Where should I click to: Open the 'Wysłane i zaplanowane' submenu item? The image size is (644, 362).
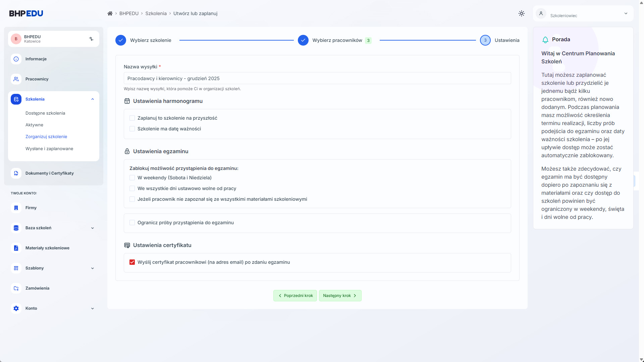coord(49,148)
